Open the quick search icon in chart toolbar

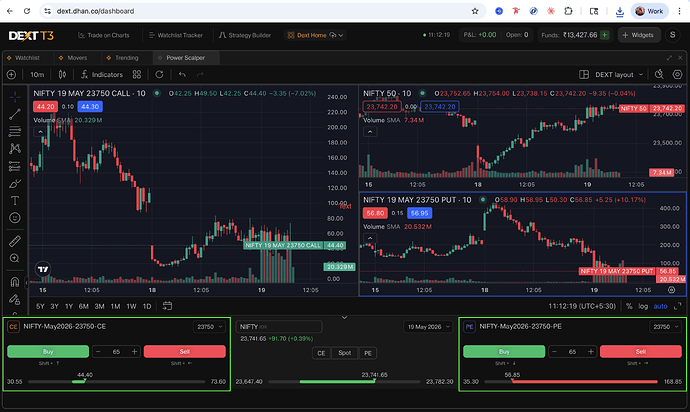pyautogui.click(x=659, y=74)
